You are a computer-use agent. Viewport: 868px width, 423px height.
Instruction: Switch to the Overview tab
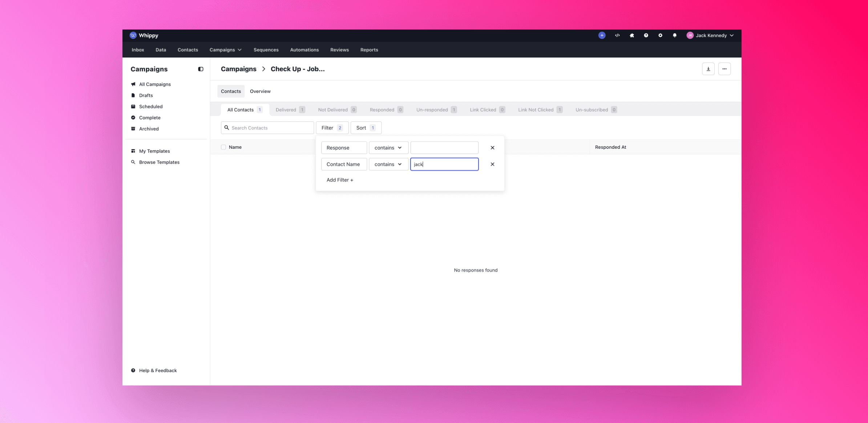(x=260, y=91)
